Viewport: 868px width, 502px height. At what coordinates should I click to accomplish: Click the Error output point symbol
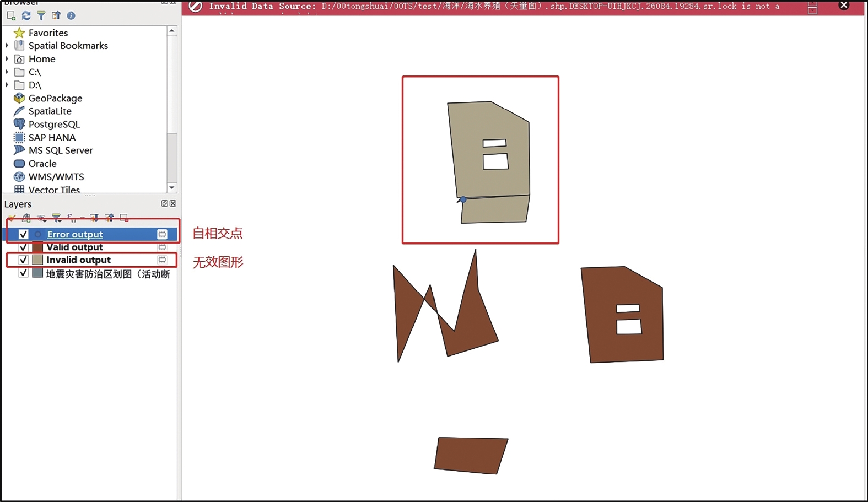point(37,234)
